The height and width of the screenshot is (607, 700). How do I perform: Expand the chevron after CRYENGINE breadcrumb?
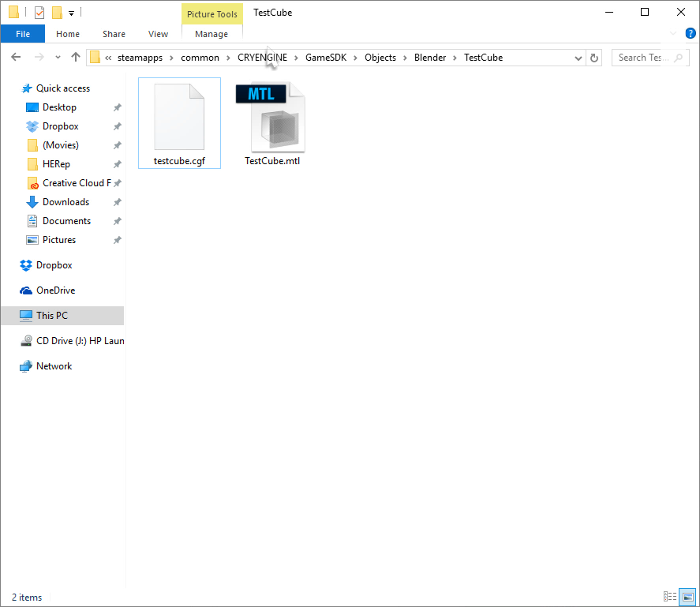coord(296,58)
